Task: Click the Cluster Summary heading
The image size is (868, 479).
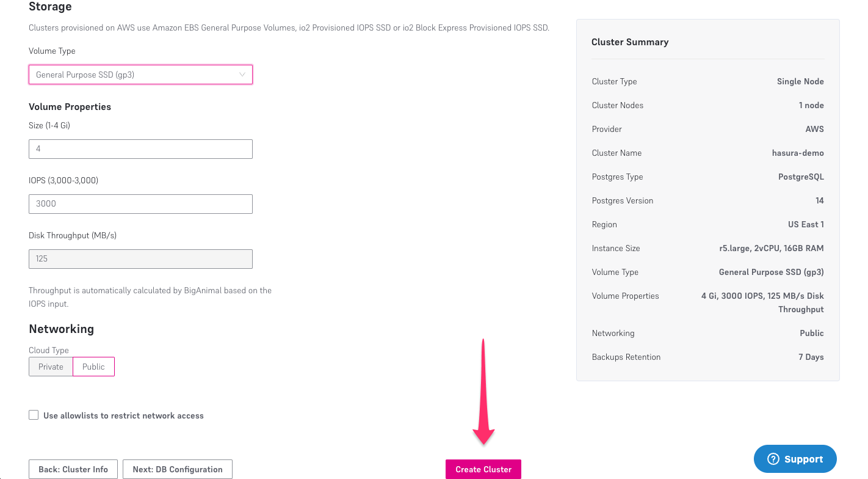Action: click(x=630, y=42)
